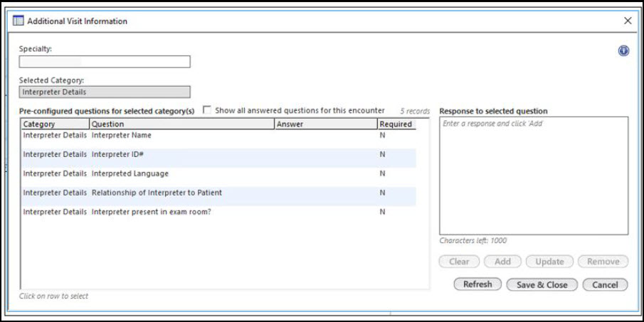Click the Remove button

pyautogui.click(x=603, y=262)
